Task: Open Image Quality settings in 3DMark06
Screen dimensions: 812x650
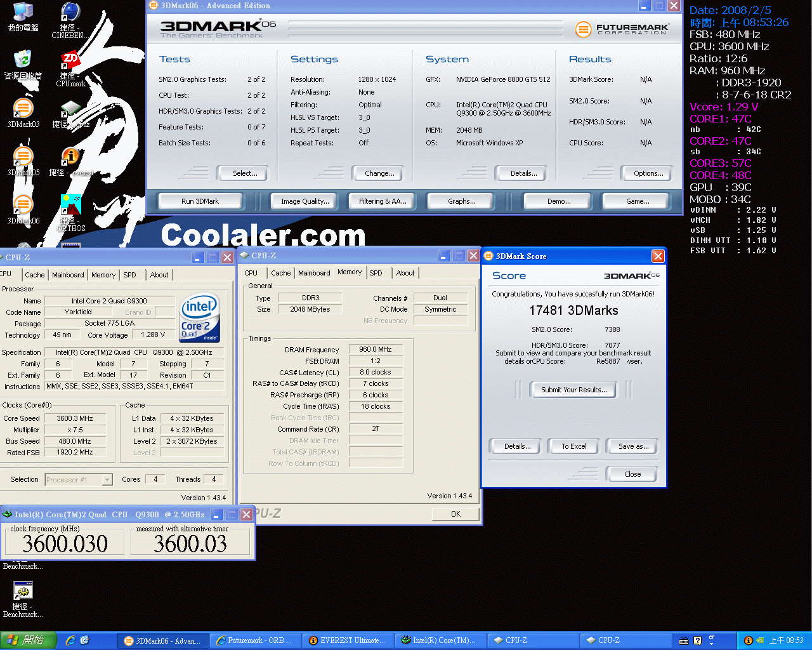Action: pos(304,201)
